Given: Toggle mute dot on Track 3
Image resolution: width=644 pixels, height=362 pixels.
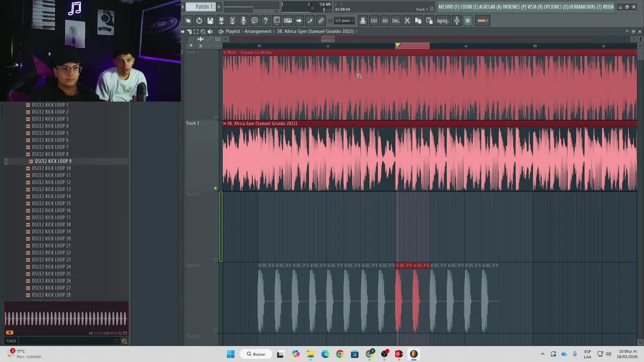Looking at the screenshot, I should tap(215, 259).
